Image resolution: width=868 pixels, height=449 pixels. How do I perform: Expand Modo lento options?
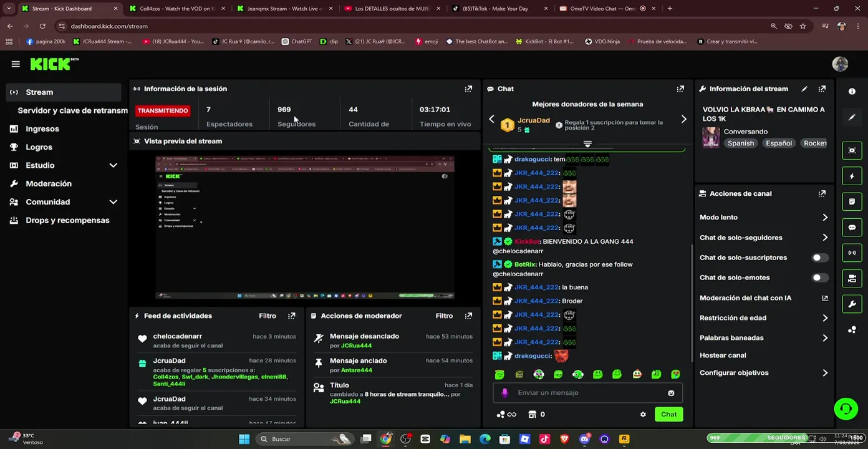point(825,218)
